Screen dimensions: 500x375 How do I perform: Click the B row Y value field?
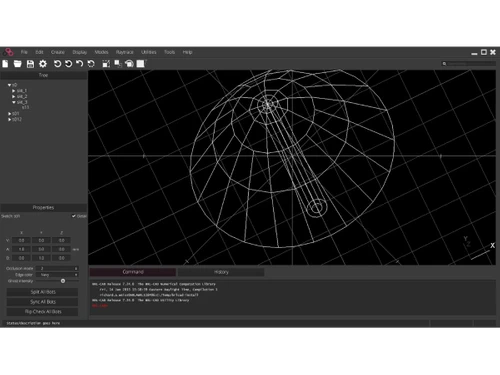pyautogui.click(x=41, y=258)
